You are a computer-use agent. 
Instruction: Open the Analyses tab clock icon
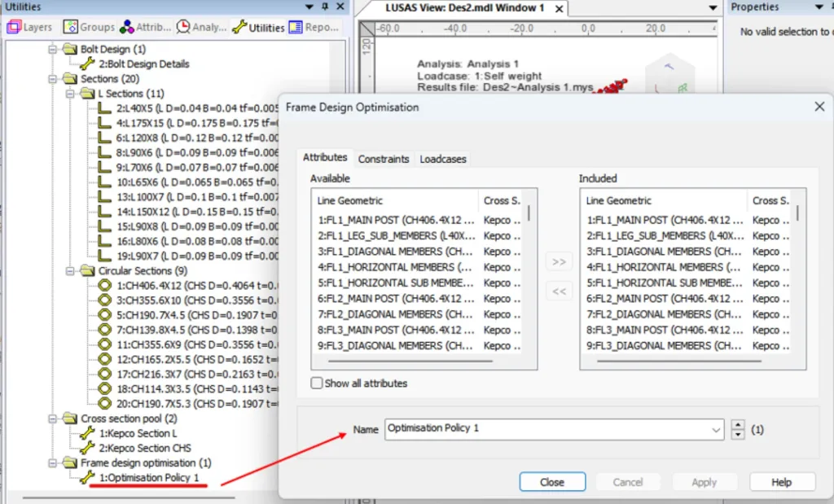click(183, 27)
